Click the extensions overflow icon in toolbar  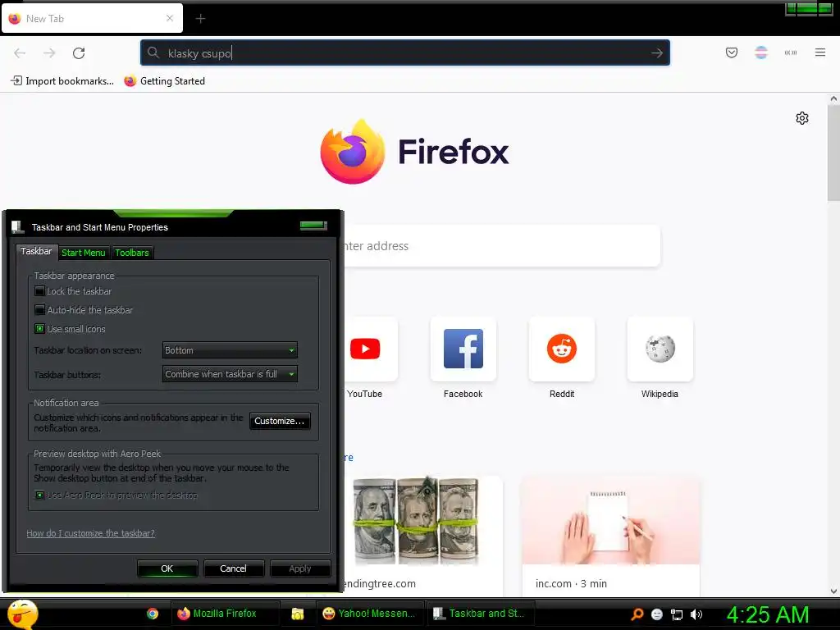tap(791, 52)
